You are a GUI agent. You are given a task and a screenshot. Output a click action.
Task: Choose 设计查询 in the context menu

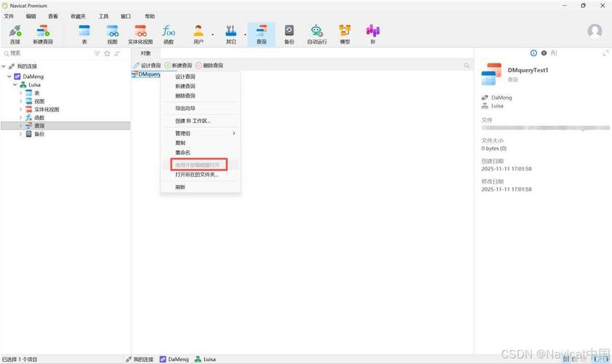click(x=200, y=77)
